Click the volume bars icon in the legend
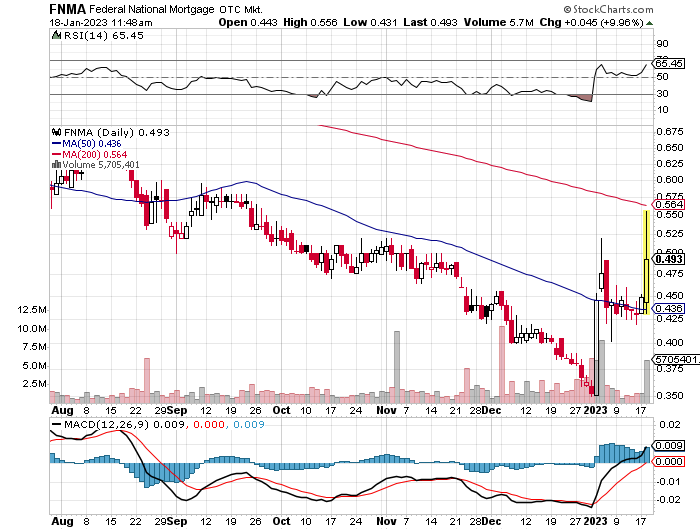The height and width of the screenshot is (530, 700). click(57, 165)
